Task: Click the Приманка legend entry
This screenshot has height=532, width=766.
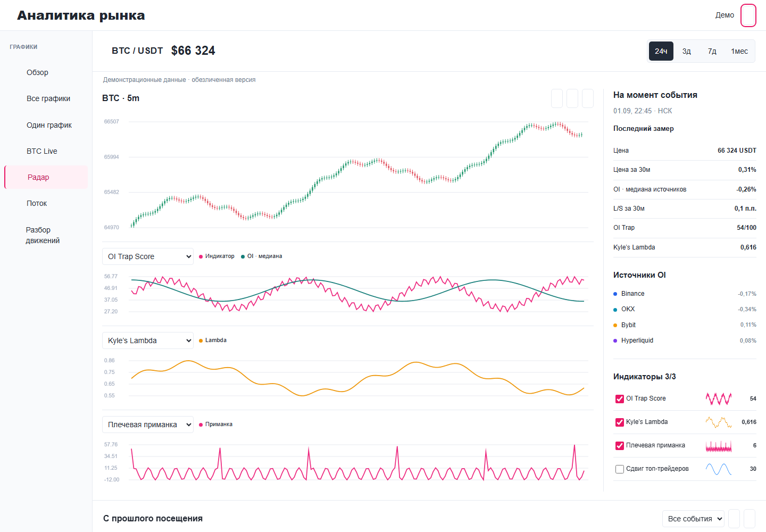Action: click(215, 425)
